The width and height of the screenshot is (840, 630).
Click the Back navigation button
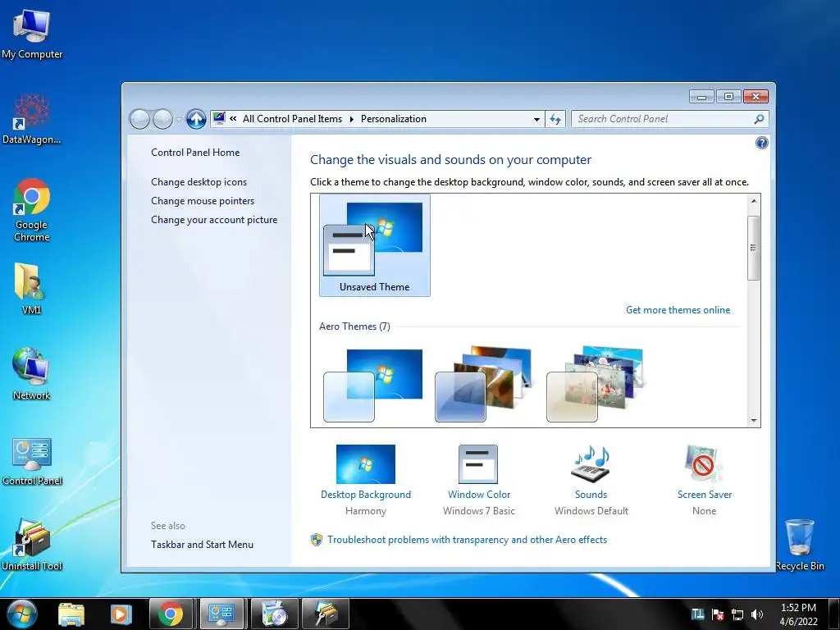(139, 119)
